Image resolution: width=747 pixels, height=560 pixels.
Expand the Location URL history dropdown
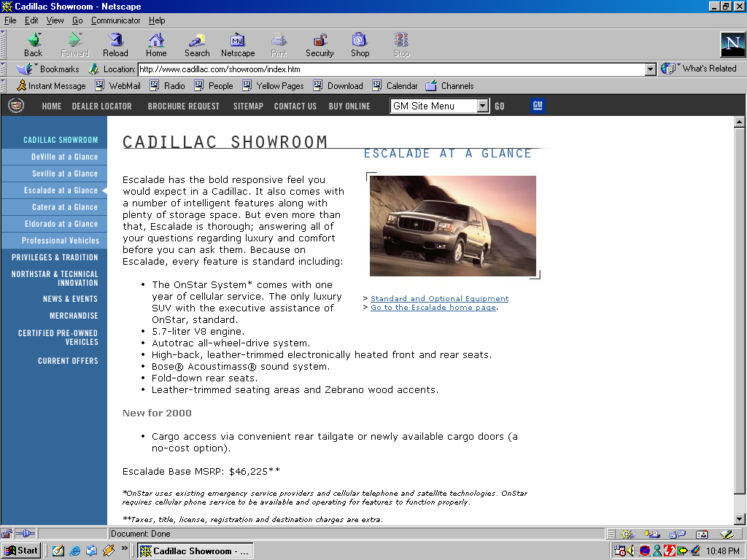click(x=650, y=69)
